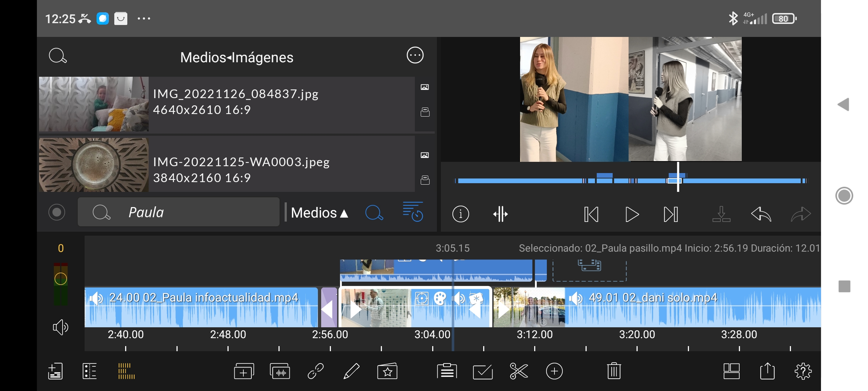Click storage icon of IMG_20221126_084837.jpg
This screenshot has width=868, height=391.
tap(425, 112)
